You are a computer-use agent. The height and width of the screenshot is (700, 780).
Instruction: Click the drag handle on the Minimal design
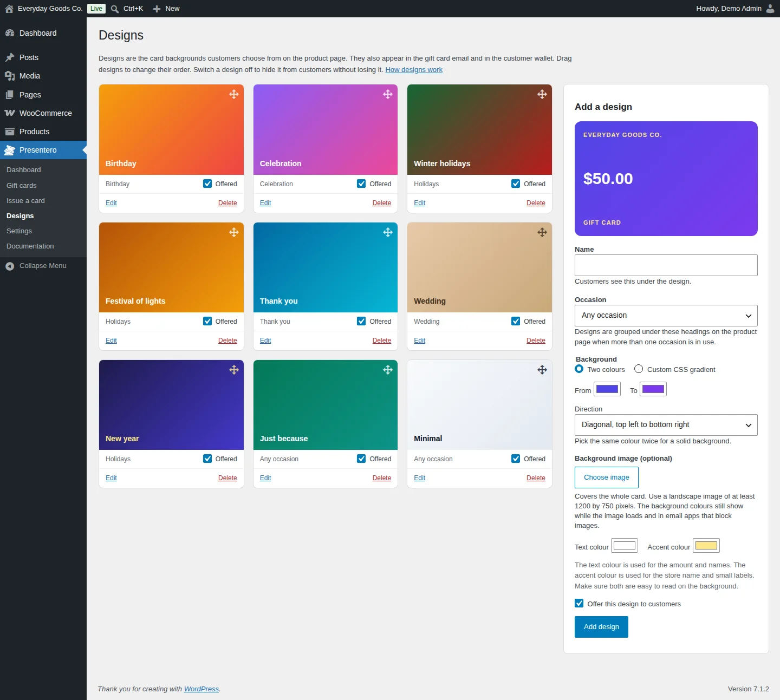coord(542,370)
